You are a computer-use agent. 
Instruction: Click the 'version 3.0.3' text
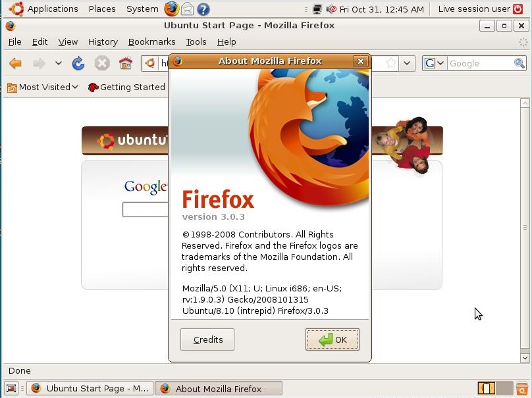point(213,217)
